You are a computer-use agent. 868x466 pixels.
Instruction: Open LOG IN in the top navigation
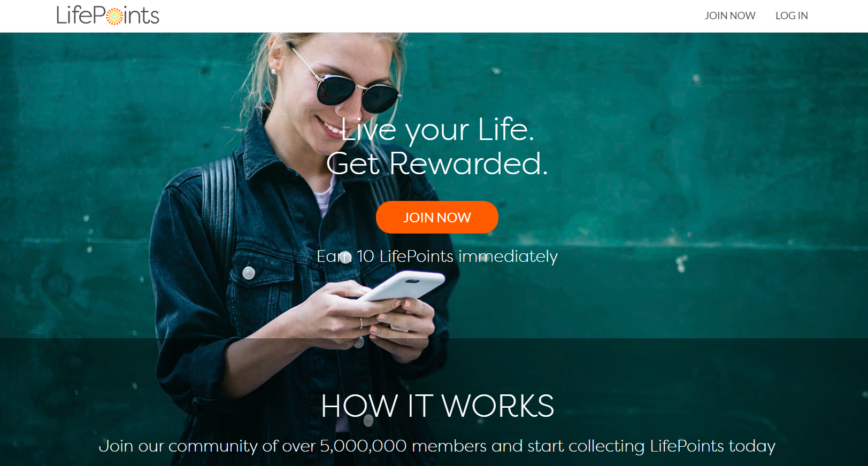point(792,15)
